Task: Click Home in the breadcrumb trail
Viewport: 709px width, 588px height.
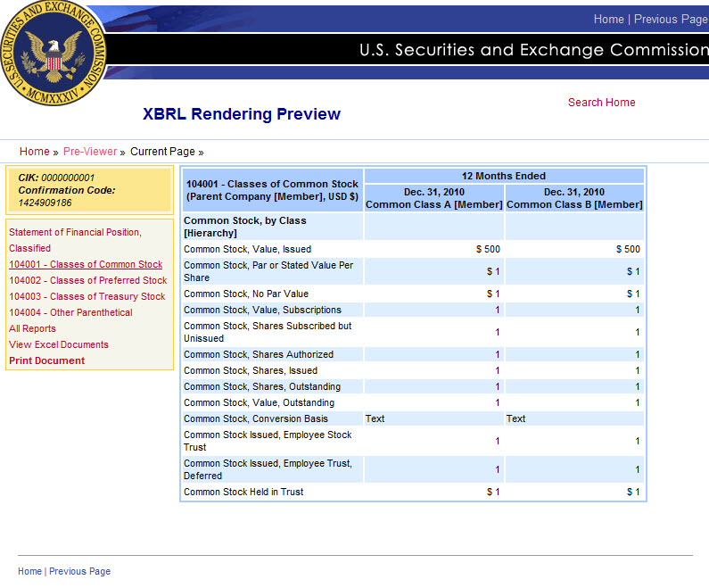Action: (35, 152)
